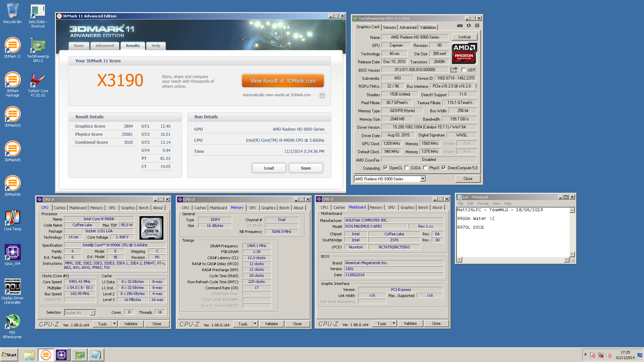Click the Start button
This screenshot has width=644, height=362.
pyautogui.click(x=9, y=355)
